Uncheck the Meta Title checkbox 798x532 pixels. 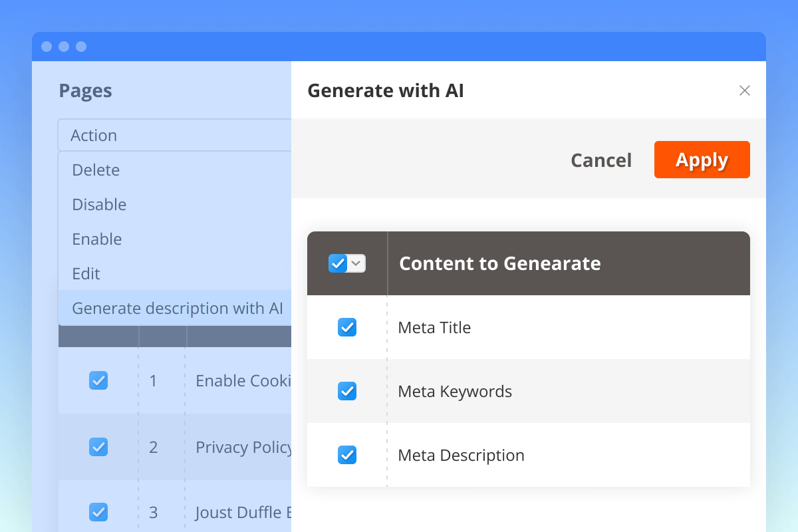click(x=347, y=327)
